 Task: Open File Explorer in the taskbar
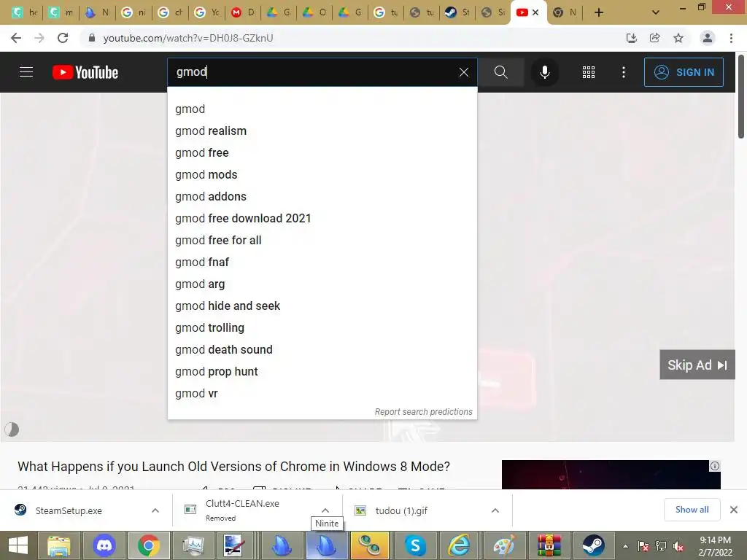(58, 545)
